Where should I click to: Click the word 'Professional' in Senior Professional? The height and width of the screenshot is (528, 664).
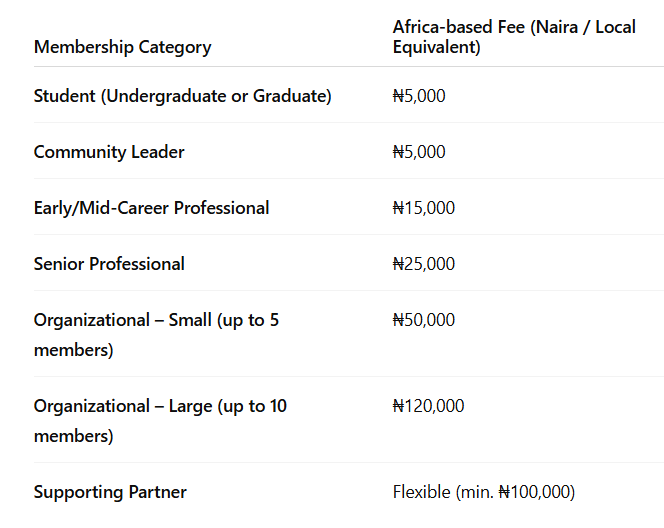click(136, 264)
